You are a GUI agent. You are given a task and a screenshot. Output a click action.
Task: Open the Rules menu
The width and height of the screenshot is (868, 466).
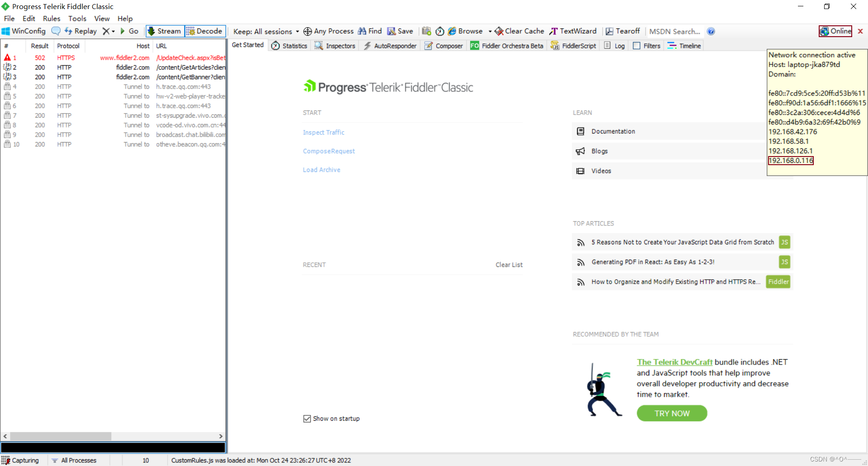pyautogui.click(x=52, y=19)
